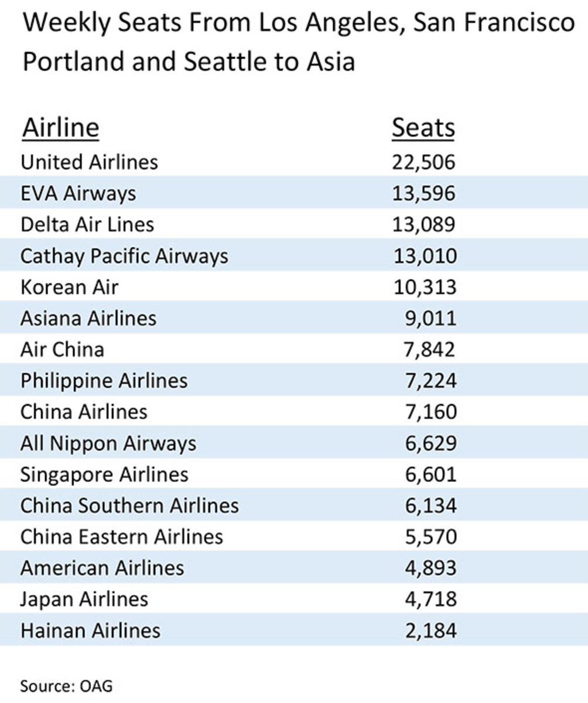The width and height of the screenshot is (588, 703).
Task: Click the Singapore Airlines row name
Action: pyautogui.click(x=104, y=475)
